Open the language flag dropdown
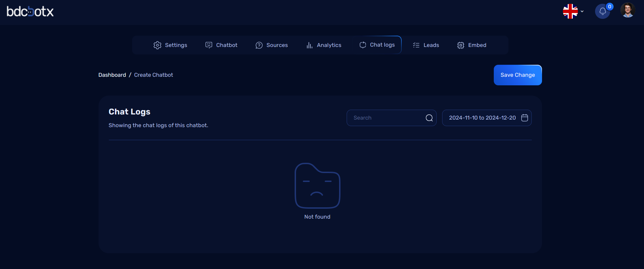The height and width of the screenshot is (269, 644). point(570,11)
